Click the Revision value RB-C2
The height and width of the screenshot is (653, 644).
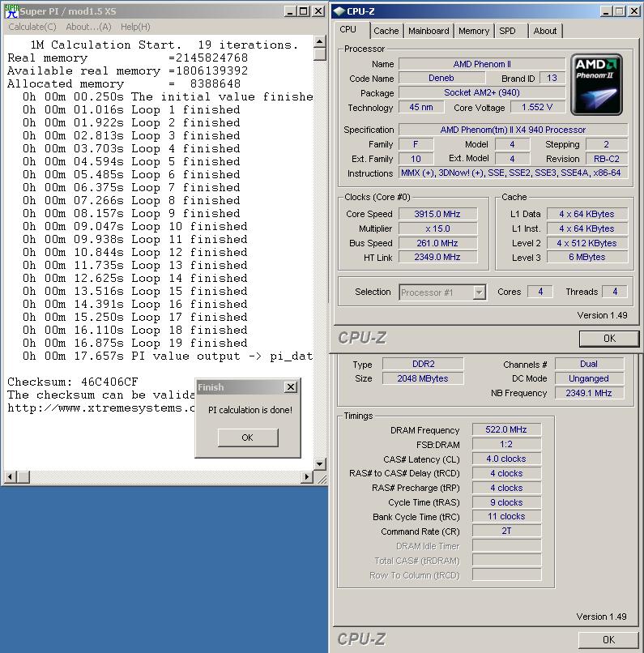[607, 159]
